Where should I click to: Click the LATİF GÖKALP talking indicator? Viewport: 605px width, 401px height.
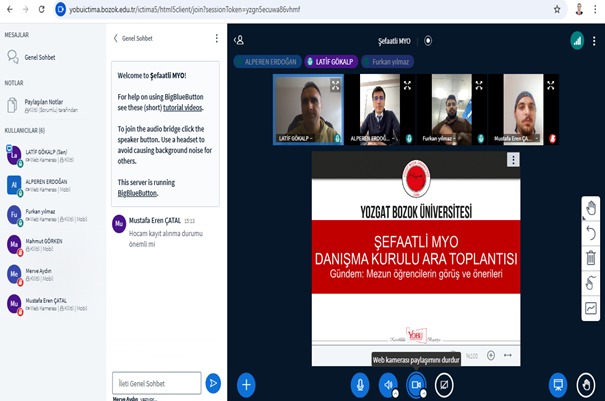click(331, 62)
